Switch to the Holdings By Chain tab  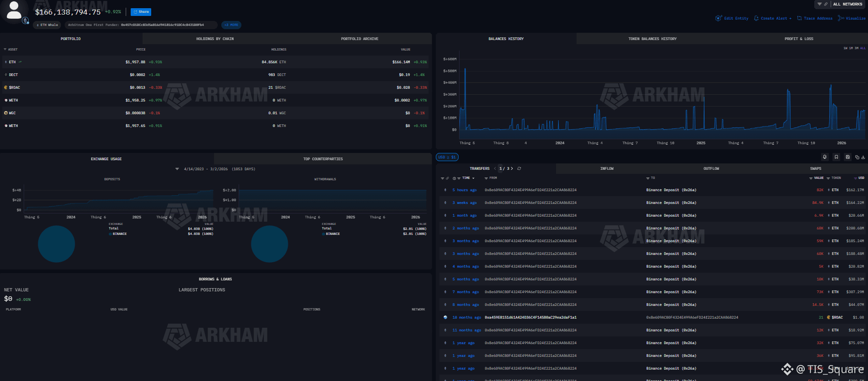215,39
